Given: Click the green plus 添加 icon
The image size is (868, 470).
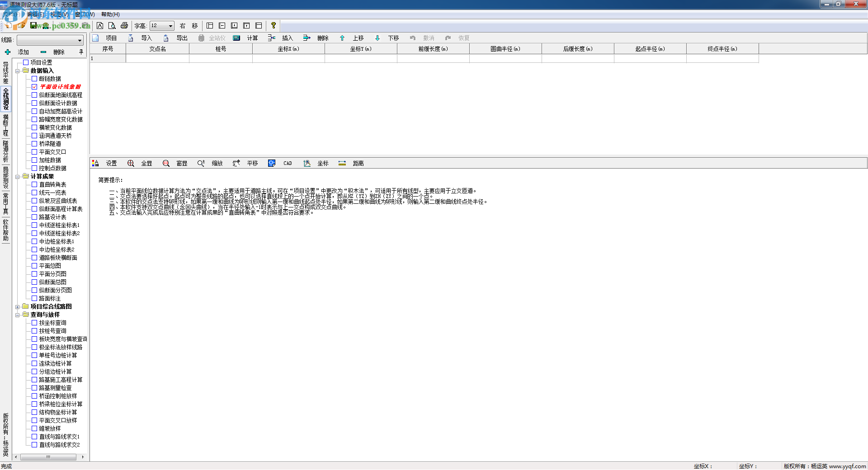Looking at the screenshot, I should 8,52.
